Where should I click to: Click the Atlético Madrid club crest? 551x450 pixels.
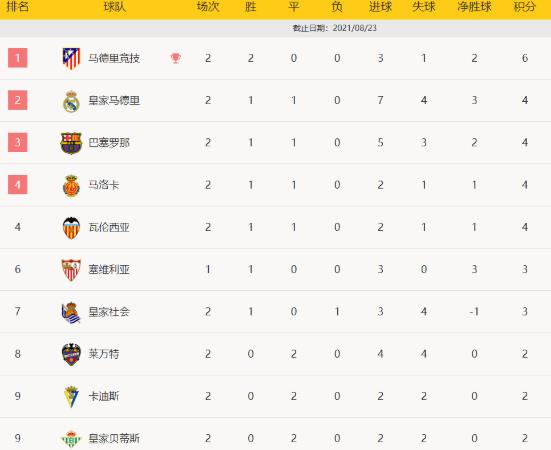tap(71, 58)
